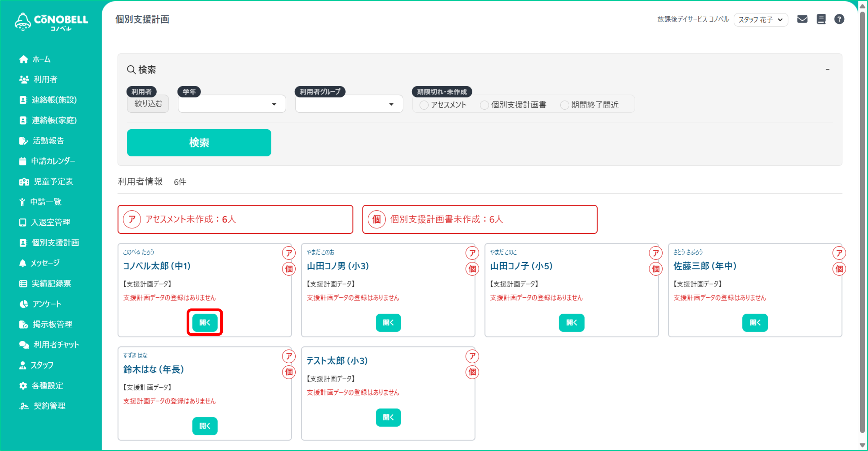Open the 学年 dropdown

[232, 104]
